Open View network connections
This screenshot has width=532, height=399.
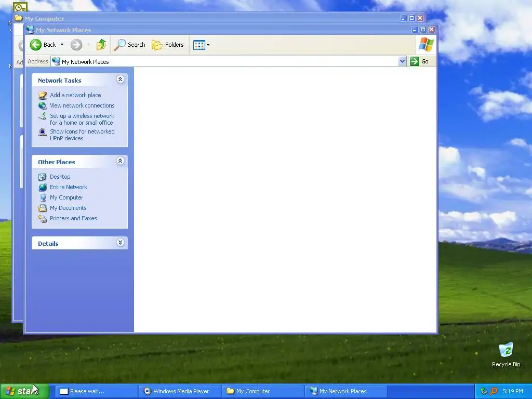pos(82,105)
